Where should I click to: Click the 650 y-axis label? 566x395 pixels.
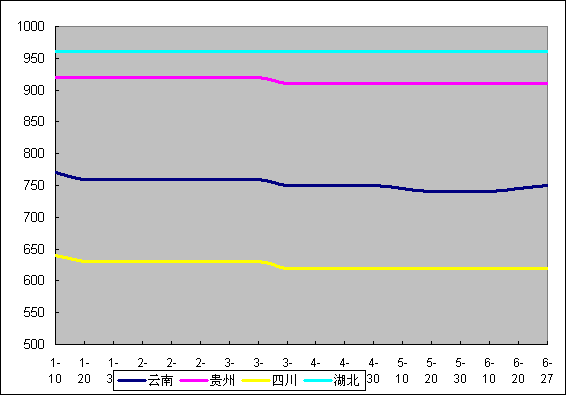coord(34,249)
